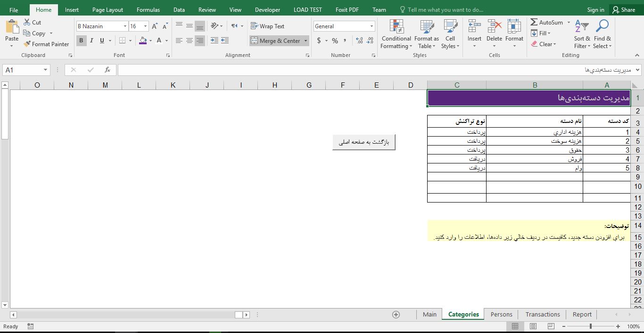The width and height of the screenshot is (644, 333).
Task: Click the بازگشت به صفحه اصلی button
Action: [x=363, y=142]
